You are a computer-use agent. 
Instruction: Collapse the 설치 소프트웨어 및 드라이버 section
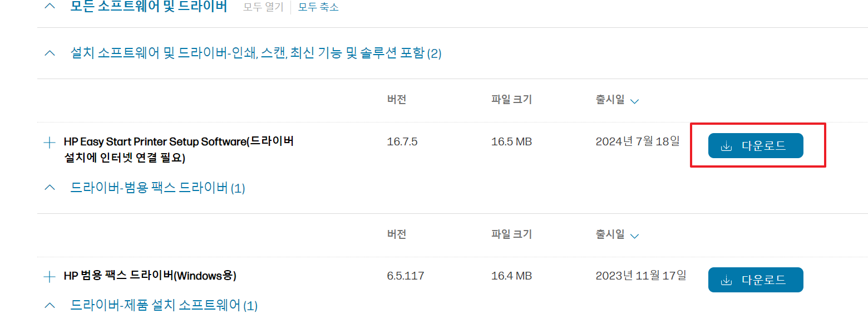49,53
